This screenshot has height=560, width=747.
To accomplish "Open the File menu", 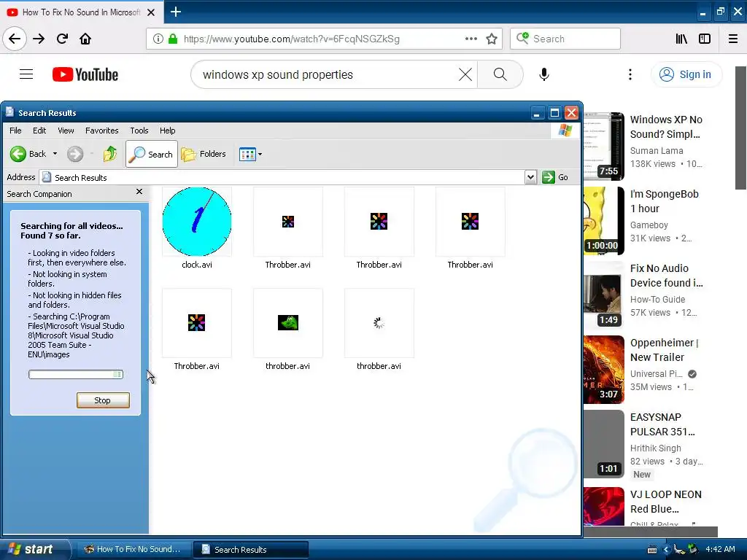I will pos(15,131).
